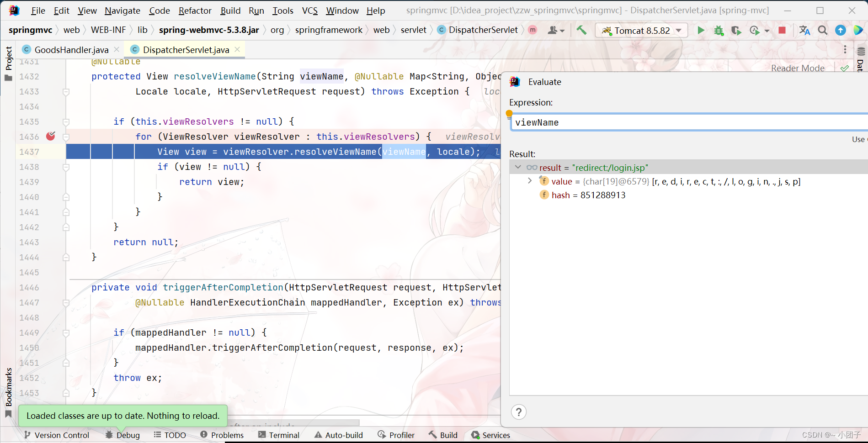The image size is (868, 443).
Task: Open the Evaluate dialog help button
Action: (518, 412)
